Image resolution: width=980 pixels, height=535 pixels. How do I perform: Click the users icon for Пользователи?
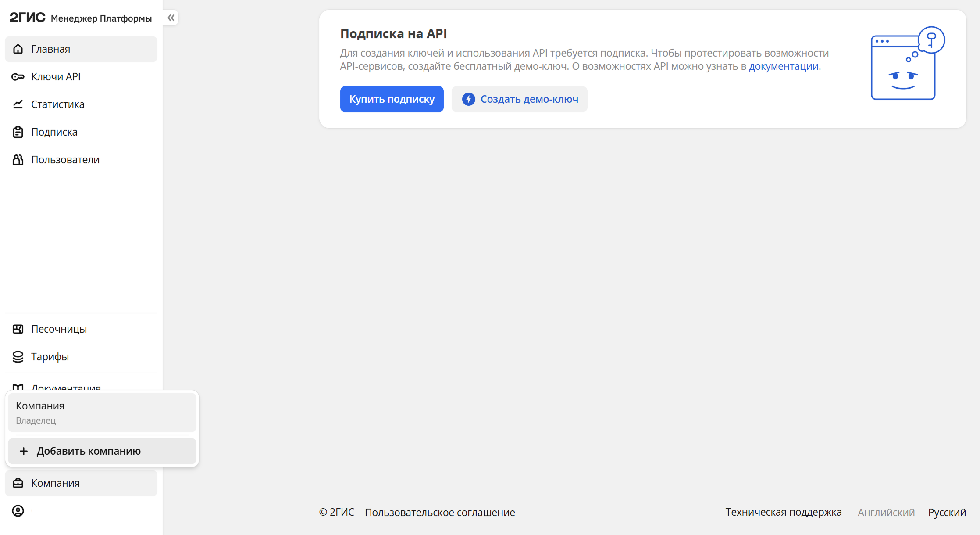coord(18,160)
